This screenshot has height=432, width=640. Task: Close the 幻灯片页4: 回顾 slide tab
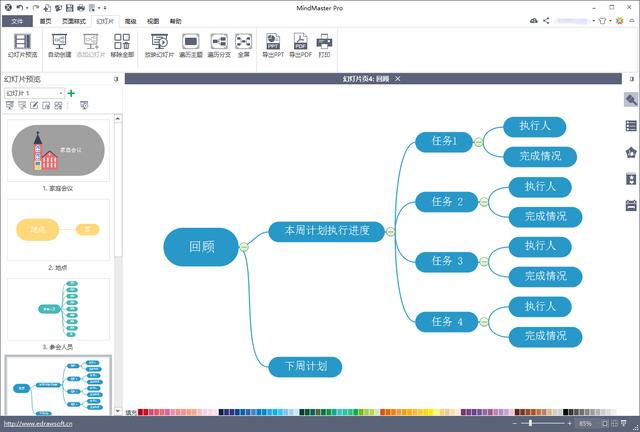tap(398, 78)
